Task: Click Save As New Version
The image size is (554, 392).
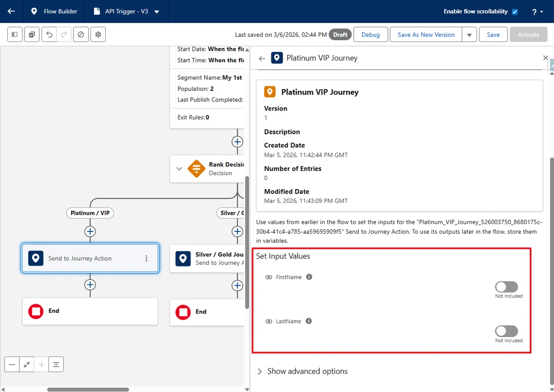Action: point(426,35)
